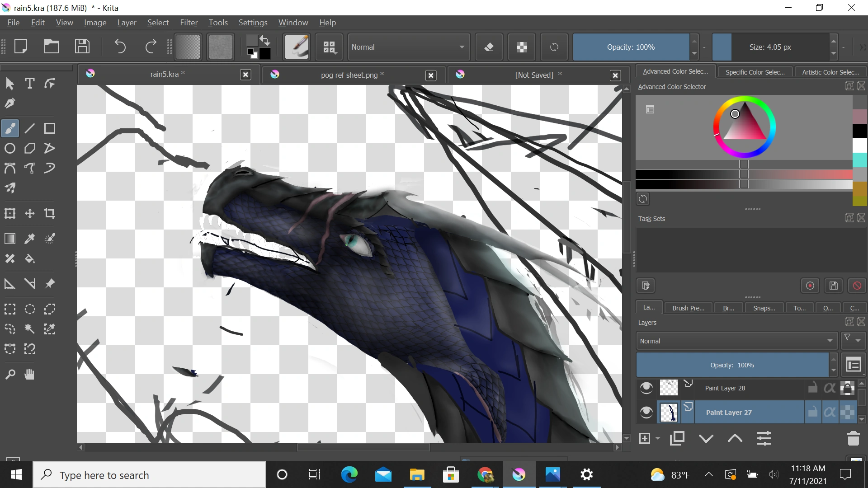Image resolution: width=868 pixels, height=488 pixels.
Task: Switch to the pog ref sheet.png tab
Action: (351, 75)
